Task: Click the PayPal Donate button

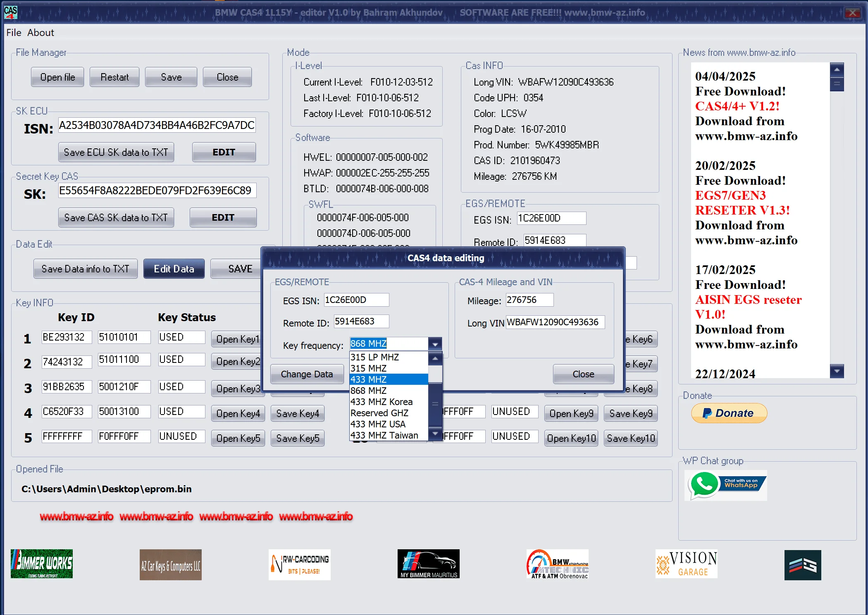Action: pos(729,413)
